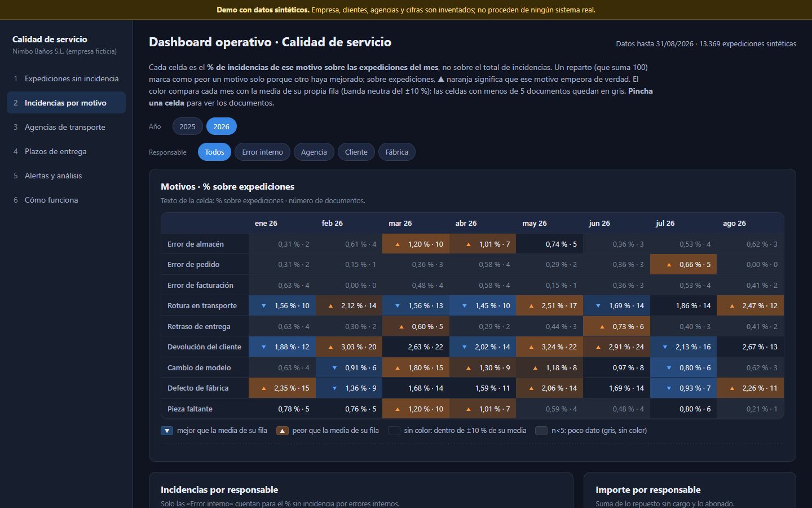
Task: Open Pieza faltante ene 26 cell '0,78 % · 5'
Action: pyautogui.click(x=282, y=409)
